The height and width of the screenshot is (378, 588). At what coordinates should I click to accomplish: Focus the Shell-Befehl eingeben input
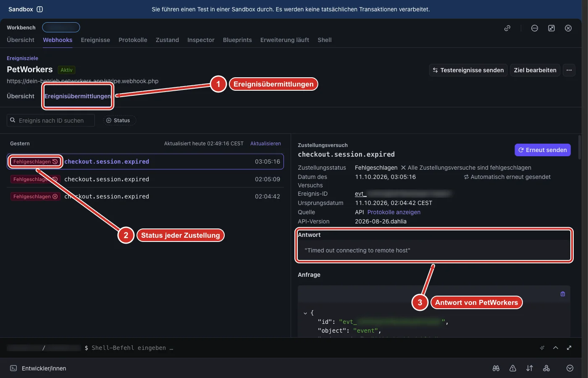tap(132, 348)
